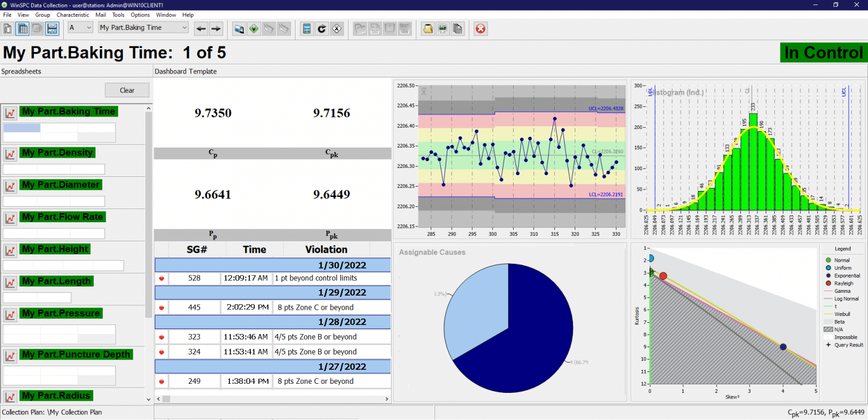The width and height of the screenshot is (868, 420).
Task: Open the Tools menu
Action: tap(118, 15)
